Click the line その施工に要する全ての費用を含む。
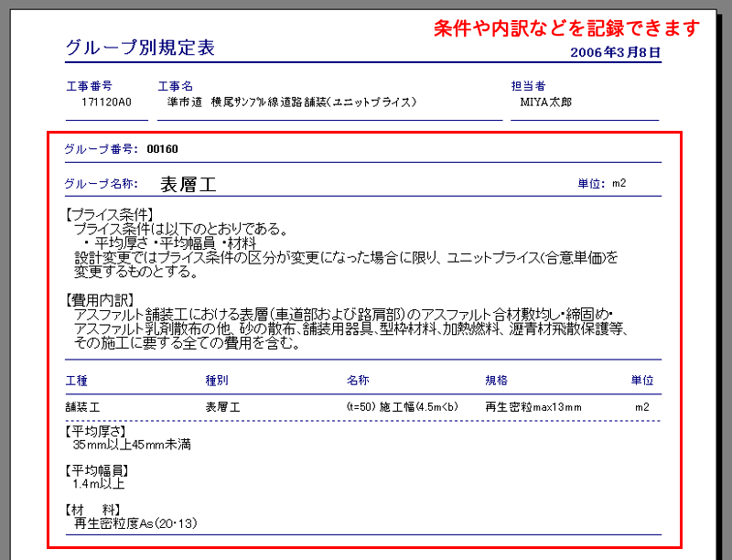This screenshot has height=560, width=732. pos(187,343)
